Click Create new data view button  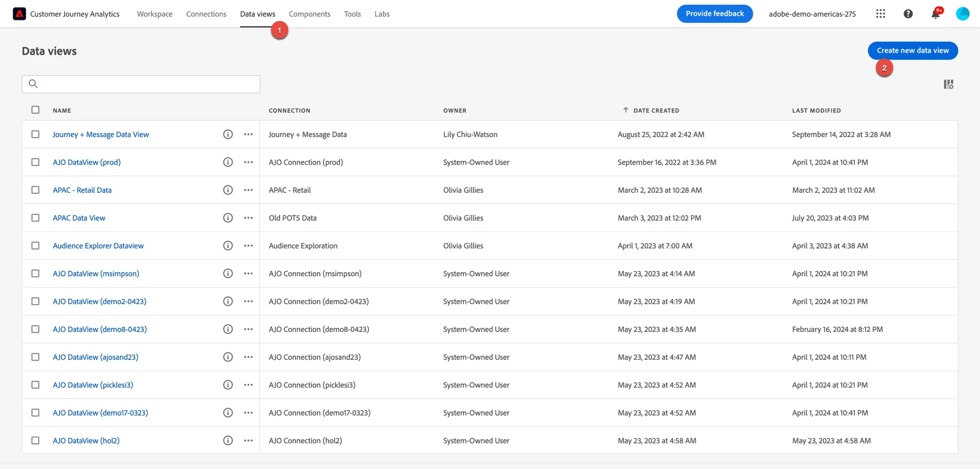tap(913, 51)
